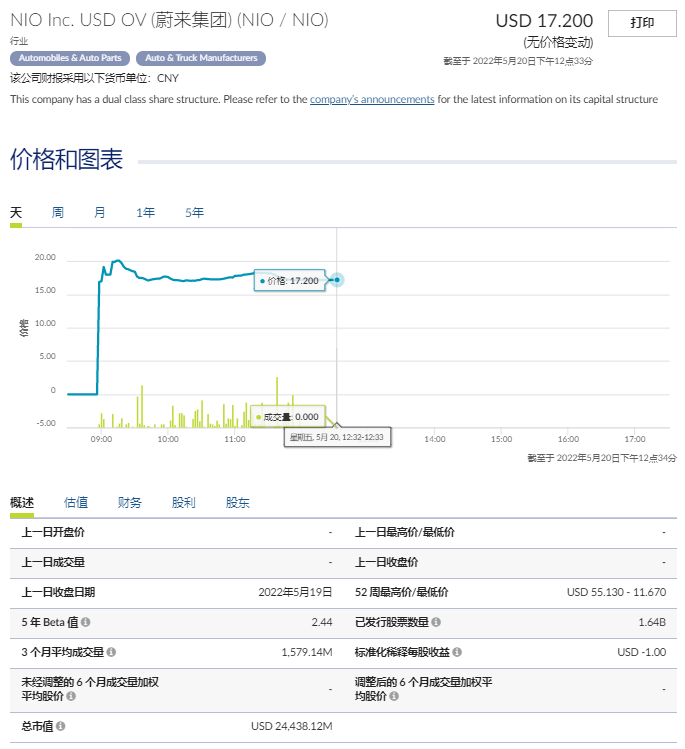Switch chart to 1年 view

145,212
